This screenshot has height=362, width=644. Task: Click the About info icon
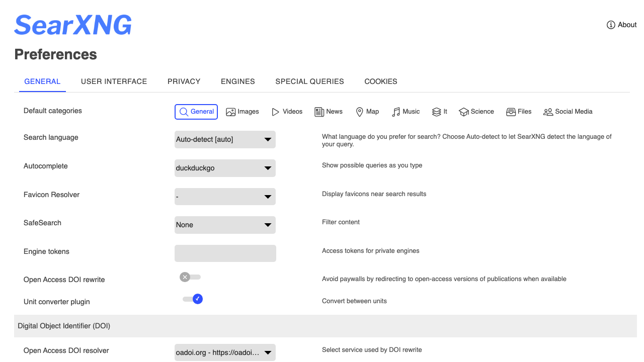[x=611, y=25]
